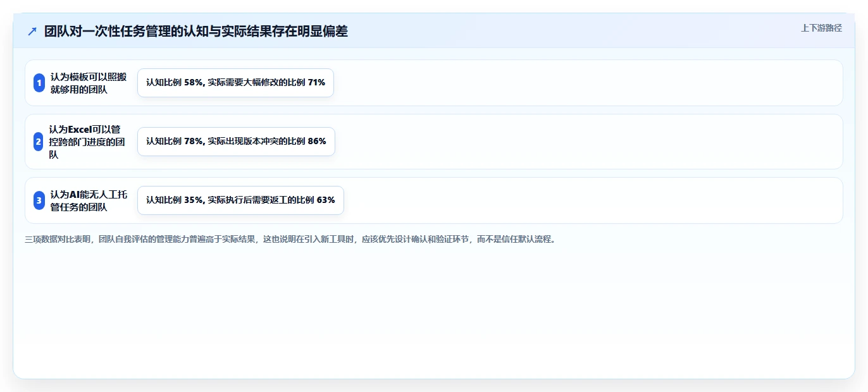Click the label 认为模板可以照搬就够用的团队

tap(89, 83)
